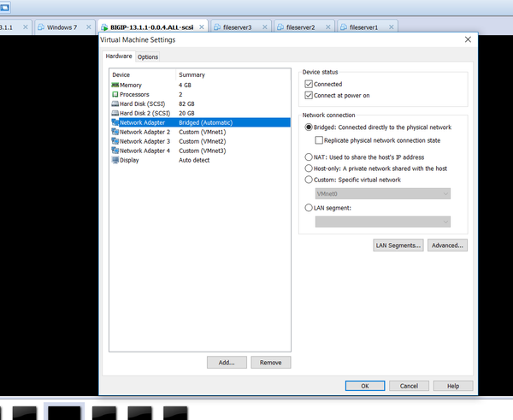Choose Host-only private network
513x420 pixels.
[309, 169]
